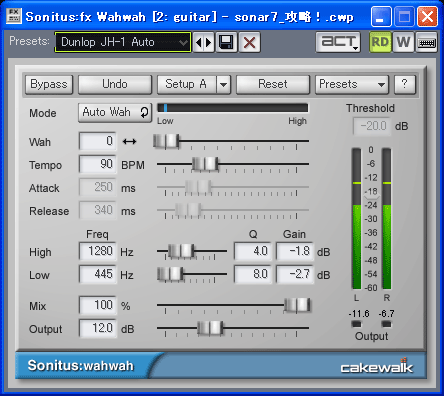The height and width of the screenshot is (396, 444).
Task: Open the plugin Presets dropdown menu
Action: click(352, 84)
